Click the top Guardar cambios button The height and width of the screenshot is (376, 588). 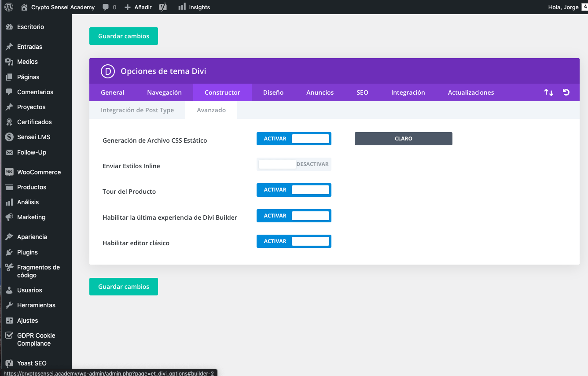pos(124,36)
